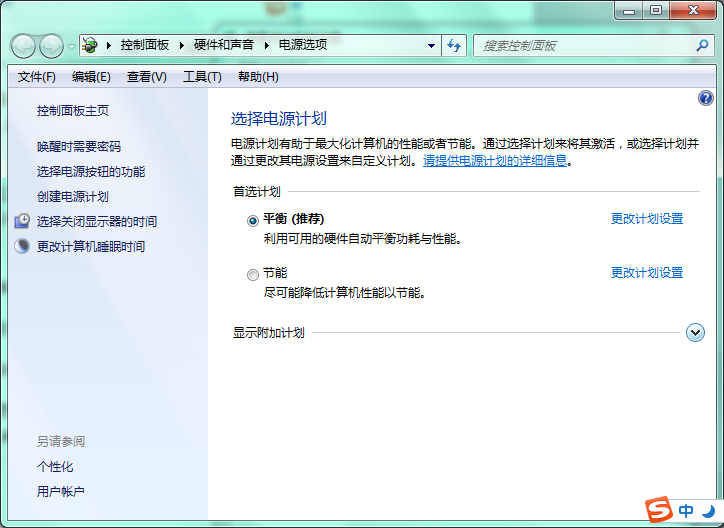Click 更改计划设置 for 节能 plan
The width and height of the screenshot is (724, 528).
pyautogui.click(x=647, y=273)
